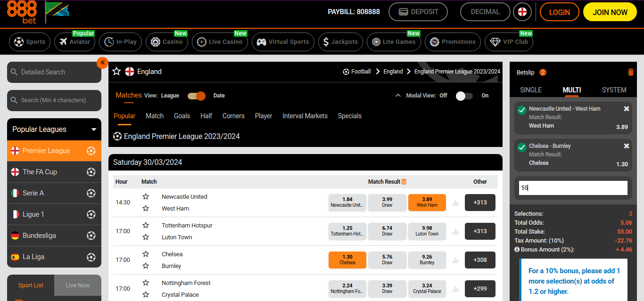The height and width of the screenshot is (301, 644).
Task: Open stats chart for Chelsea match
Action: [455, 260]
